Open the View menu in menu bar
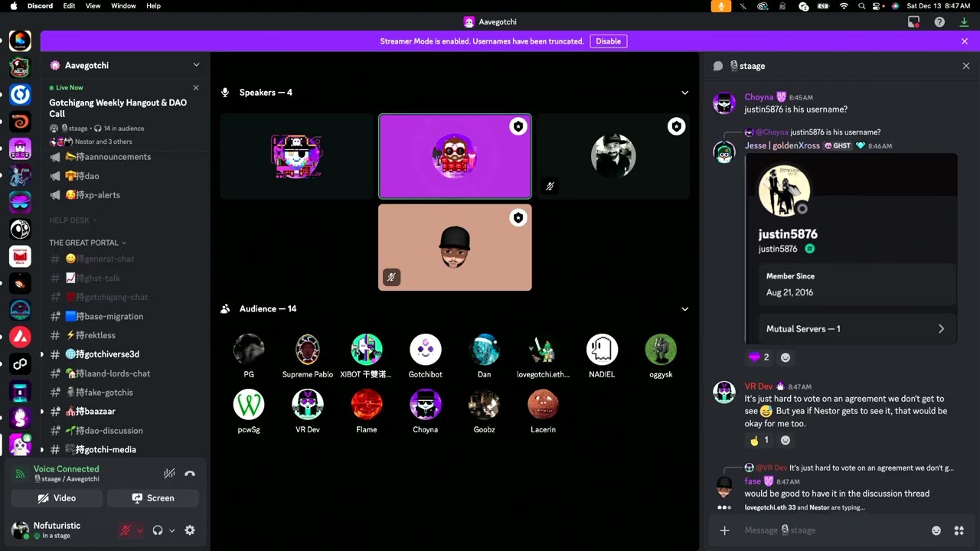This screenshot has width=980, height=551. (x=93, y=5)
